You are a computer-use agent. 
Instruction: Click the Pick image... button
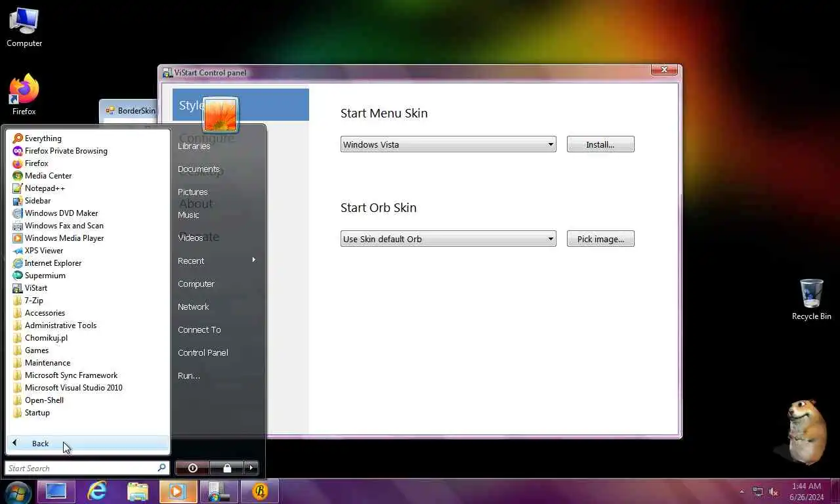click(x=600, y=239)
